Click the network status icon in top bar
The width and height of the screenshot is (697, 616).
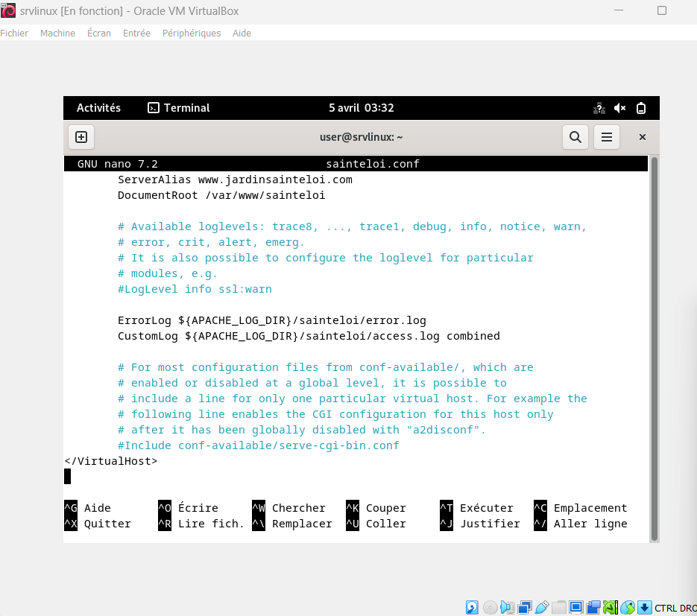coord(599,108)
